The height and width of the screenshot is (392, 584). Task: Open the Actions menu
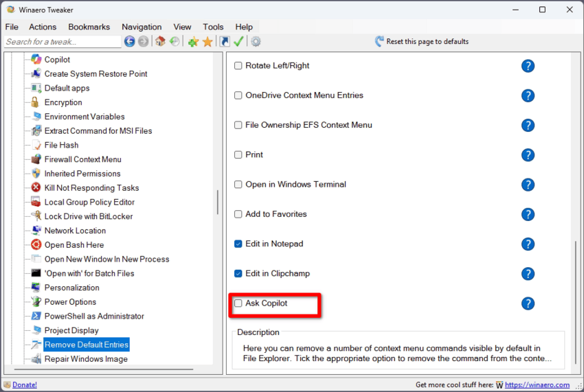43,27
